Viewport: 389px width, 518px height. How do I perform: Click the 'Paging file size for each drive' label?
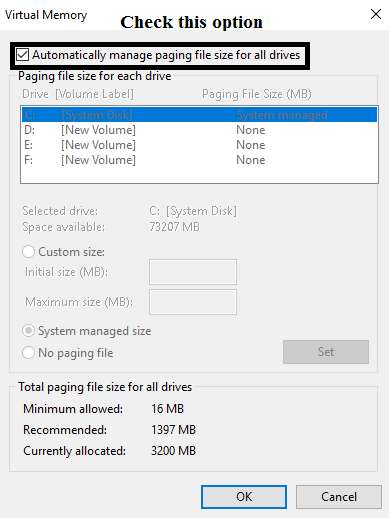point(95,76)
